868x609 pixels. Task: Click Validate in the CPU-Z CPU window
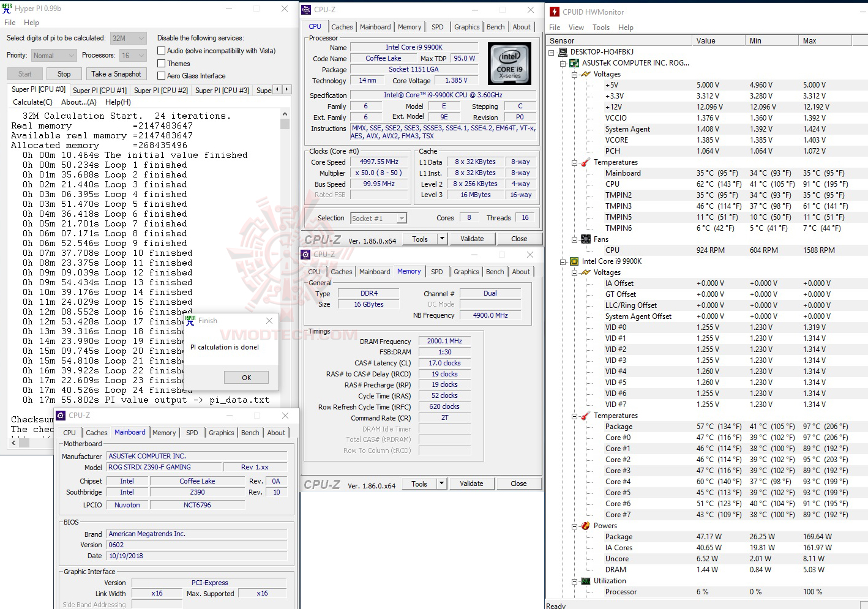point(472,239)
